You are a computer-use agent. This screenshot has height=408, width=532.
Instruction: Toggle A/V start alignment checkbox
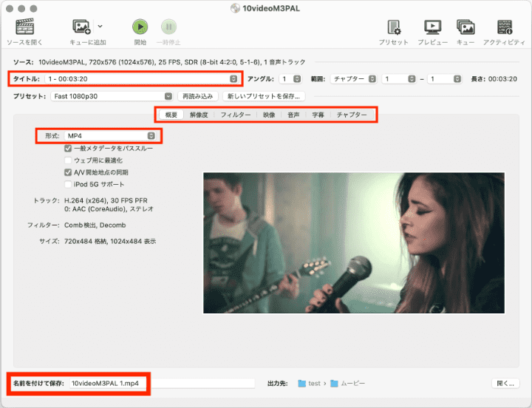[68, 172]
